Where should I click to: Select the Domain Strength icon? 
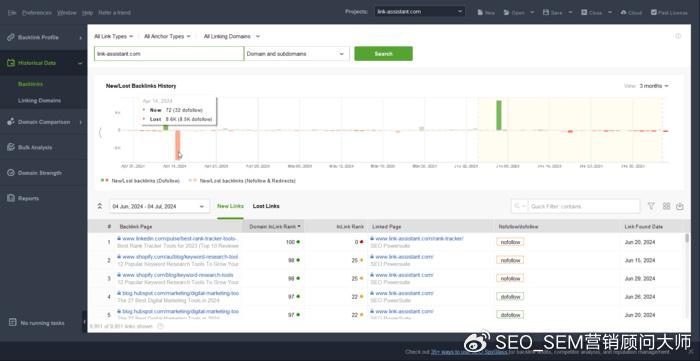coord(11,173)
